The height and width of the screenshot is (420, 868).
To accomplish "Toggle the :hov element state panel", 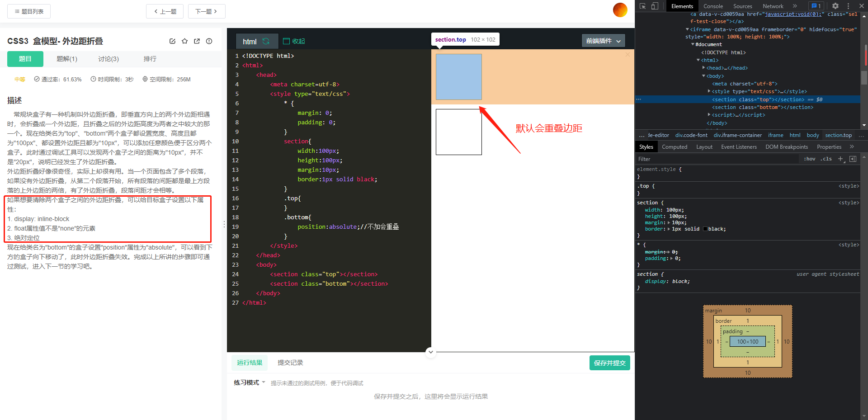I will click(x=809, y=159).
